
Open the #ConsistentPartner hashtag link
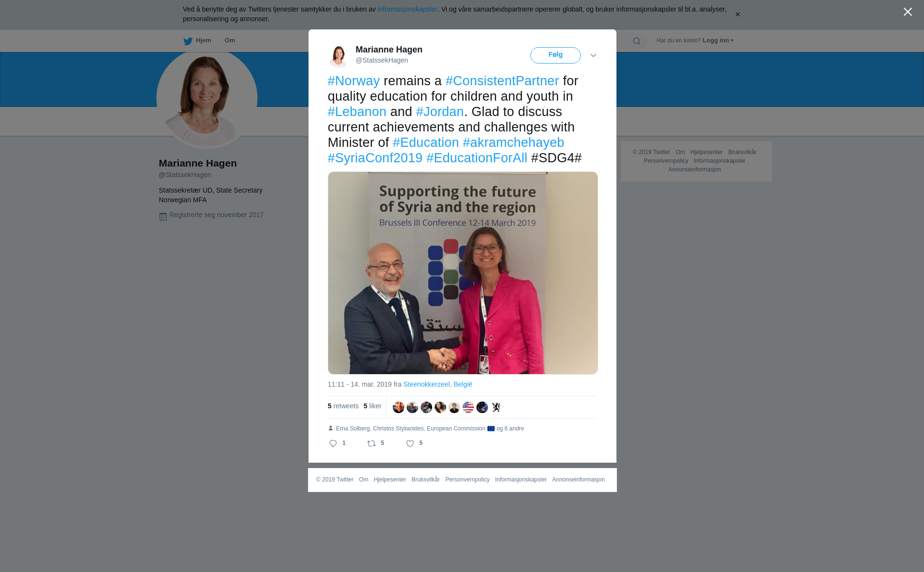tap(502, 81)
